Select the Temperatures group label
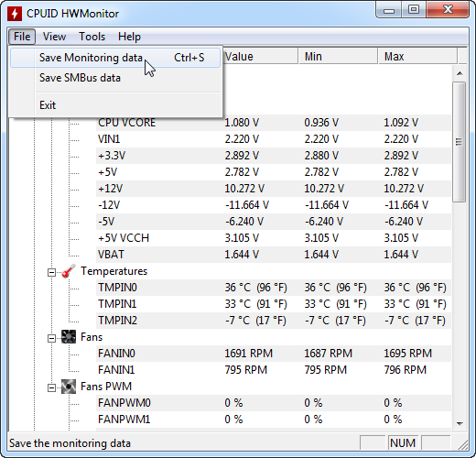476x458 pixels. 114,271
